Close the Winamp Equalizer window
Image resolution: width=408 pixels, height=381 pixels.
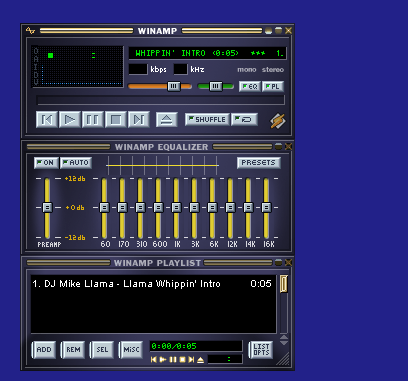(x=288, y=146)
